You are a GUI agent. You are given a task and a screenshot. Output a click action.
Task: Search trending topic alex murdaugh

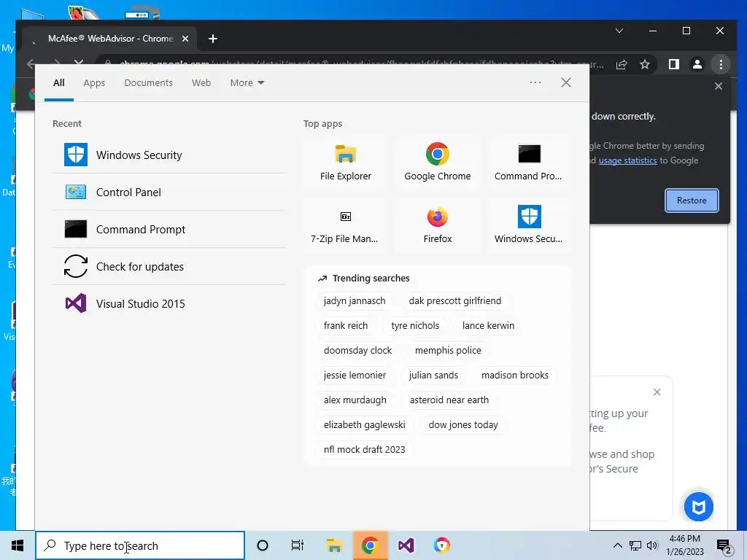[x=355, y=400]
